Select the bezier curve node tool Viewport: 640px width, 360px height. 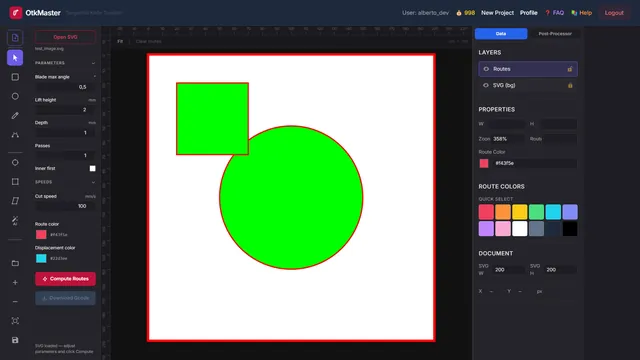[15, 135]
